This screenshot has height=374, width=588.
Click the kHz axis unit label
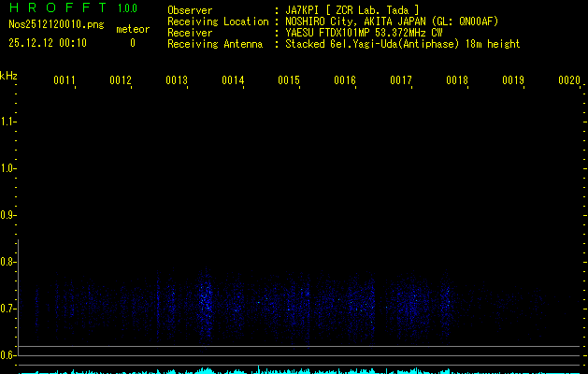pyautogui.click(x=8, y=75)
